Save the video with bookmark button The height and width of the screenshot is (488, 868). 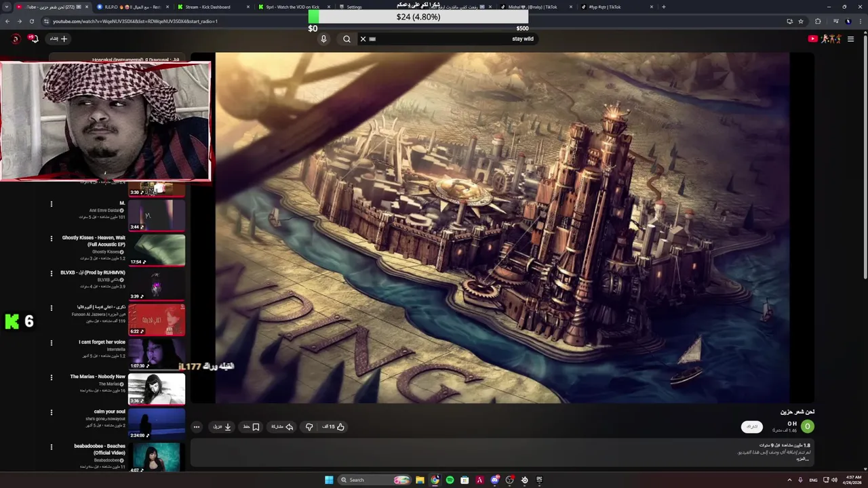point(252,427)
